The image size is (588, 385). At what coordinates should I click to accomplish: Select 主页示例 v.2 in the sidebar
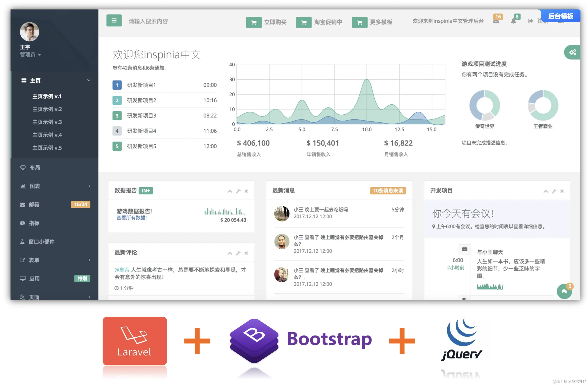point(47,109)
